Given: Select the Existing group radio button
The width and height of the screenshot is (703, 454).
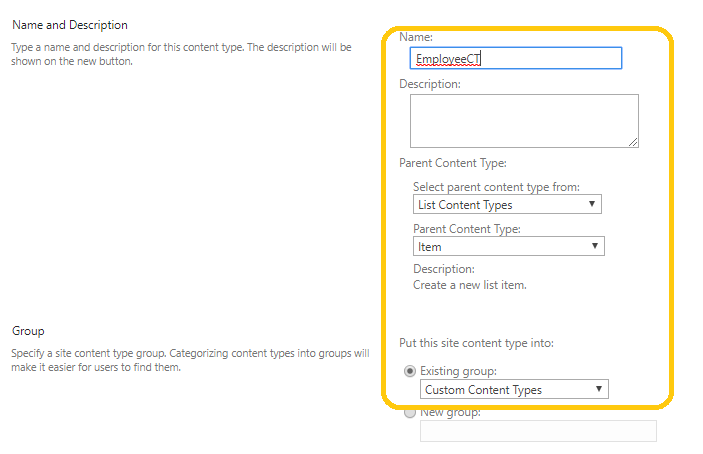Looking at the screenshot, I should [x=410, y=371].
